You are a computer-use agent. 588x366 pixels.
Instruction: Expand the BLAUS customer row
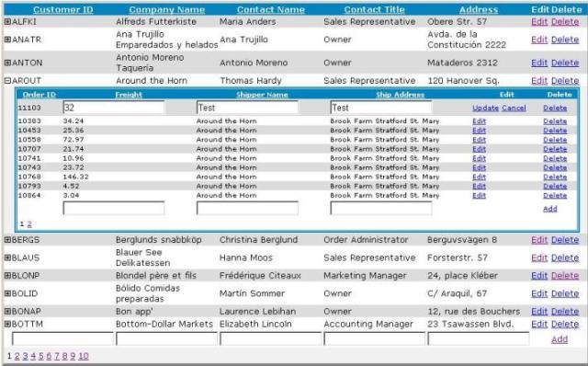[x=7, y=257]
